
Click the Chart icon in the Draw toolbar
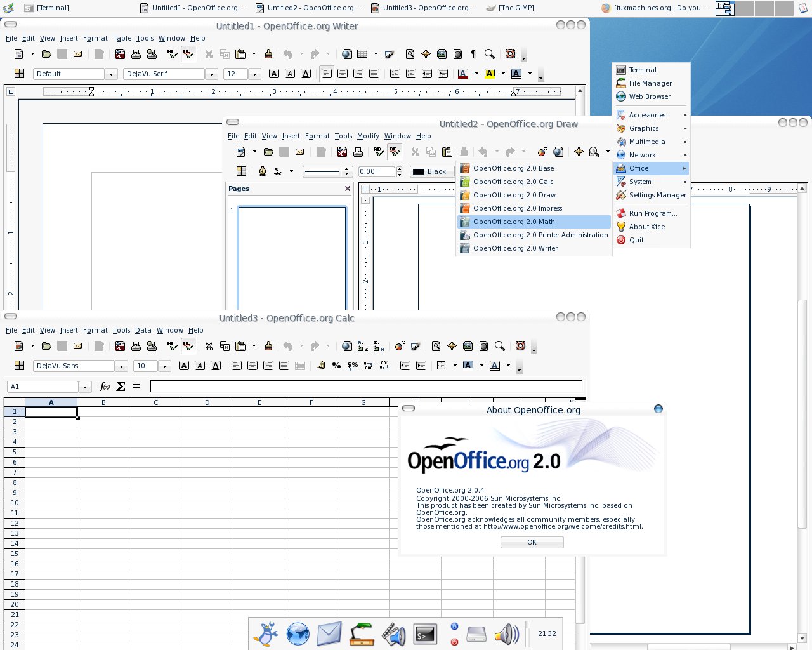(x=542, y=152)
